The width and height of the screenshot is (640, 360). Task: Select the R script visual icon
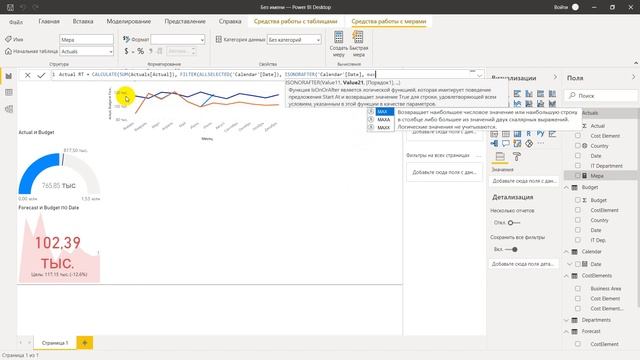(x=529, y=133)
